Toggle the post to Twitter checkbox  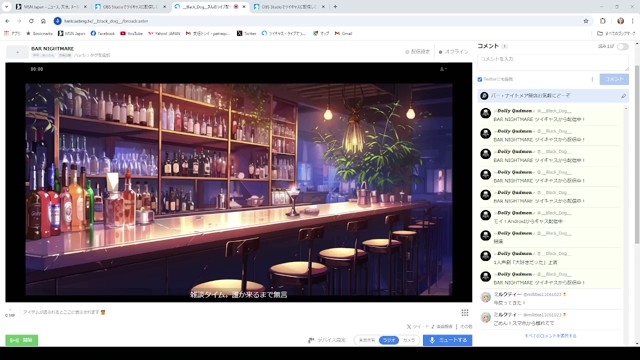coord(480,79)
